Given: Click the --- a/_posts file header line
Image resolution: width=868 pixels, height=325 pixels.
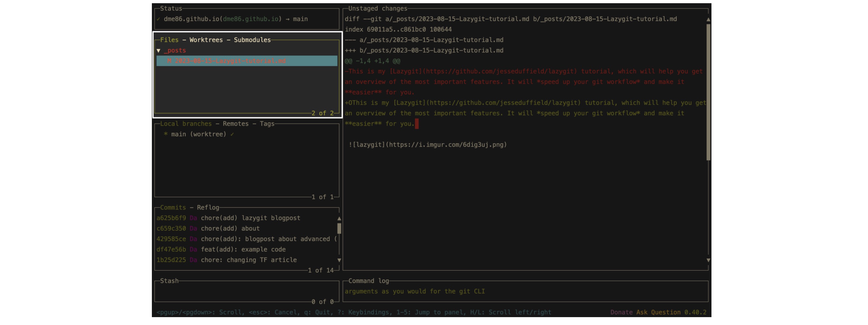Looking at the screenshot, I should [424, 40].
